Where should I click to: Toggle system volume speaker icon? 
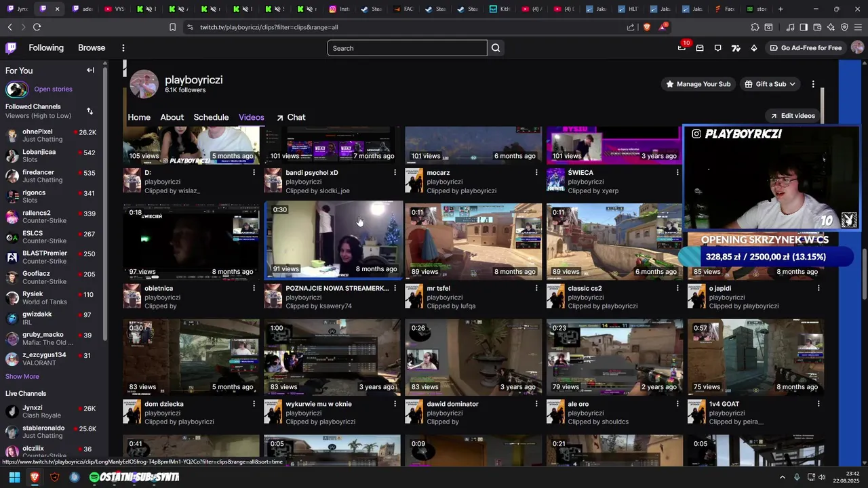822,477
